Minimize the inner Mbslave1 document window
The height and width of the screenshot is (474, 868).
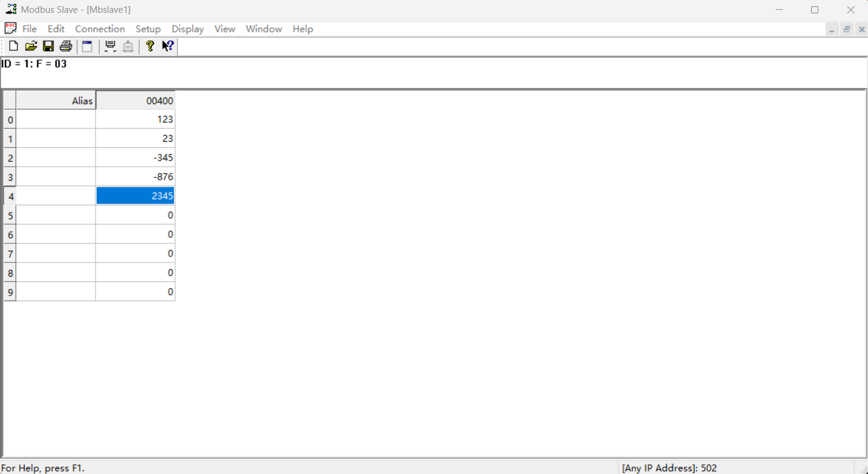[831, 29]
